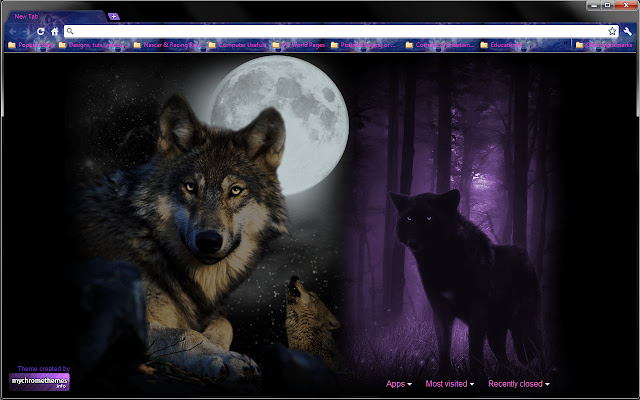Screen dimensions: 640x400
Task: Open the Designs, tuts bookmark folder
Action: point(91,45)
